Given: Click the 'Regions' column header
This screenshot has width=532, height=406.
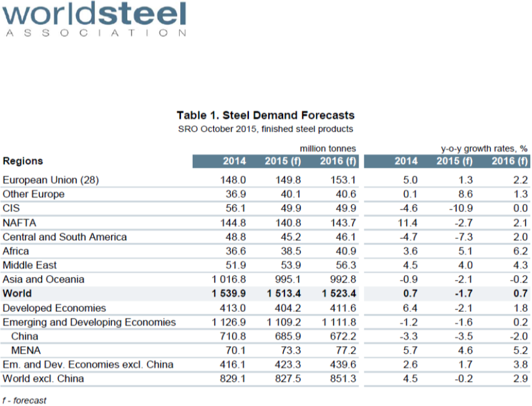Looking at the screenshot, I should [x=23, y=161].
